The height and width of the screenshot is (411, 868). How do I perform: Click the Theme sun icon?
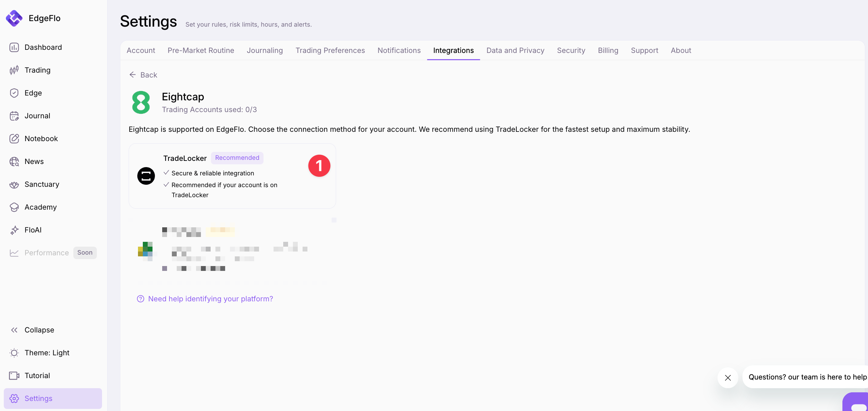click(14, 353)
